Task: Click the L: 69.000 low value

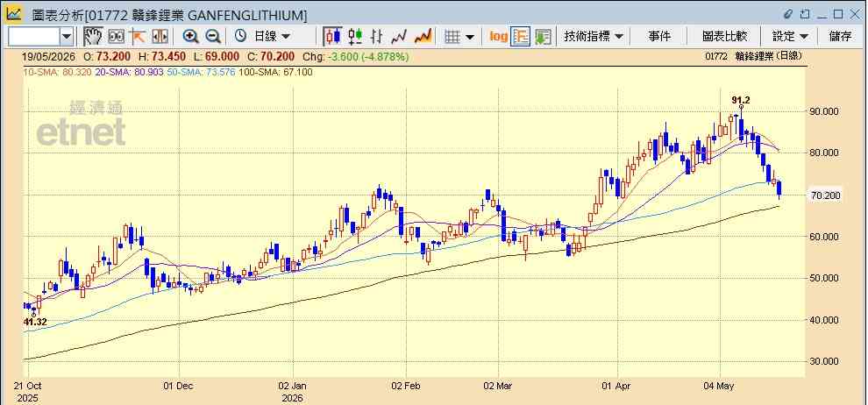Action: [x=217, y=56]
